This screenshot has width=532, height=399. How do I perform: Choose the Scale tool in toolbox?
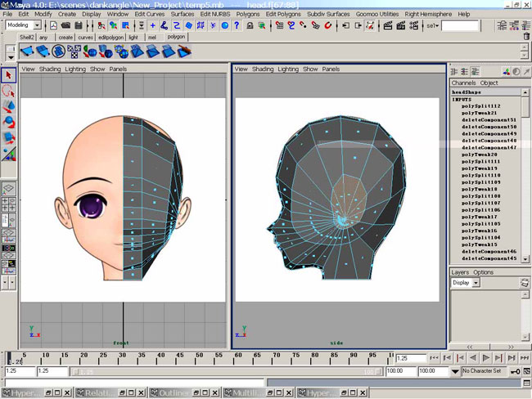point(8,137)
